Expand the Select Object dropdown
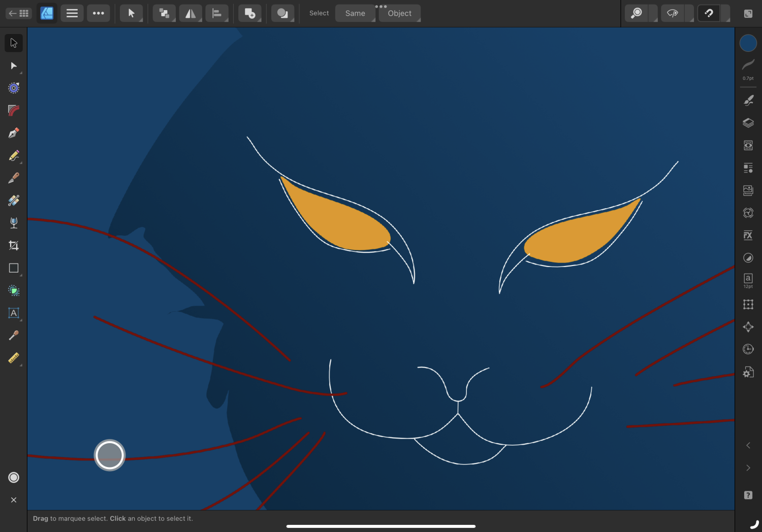 [x=400, y=13]
